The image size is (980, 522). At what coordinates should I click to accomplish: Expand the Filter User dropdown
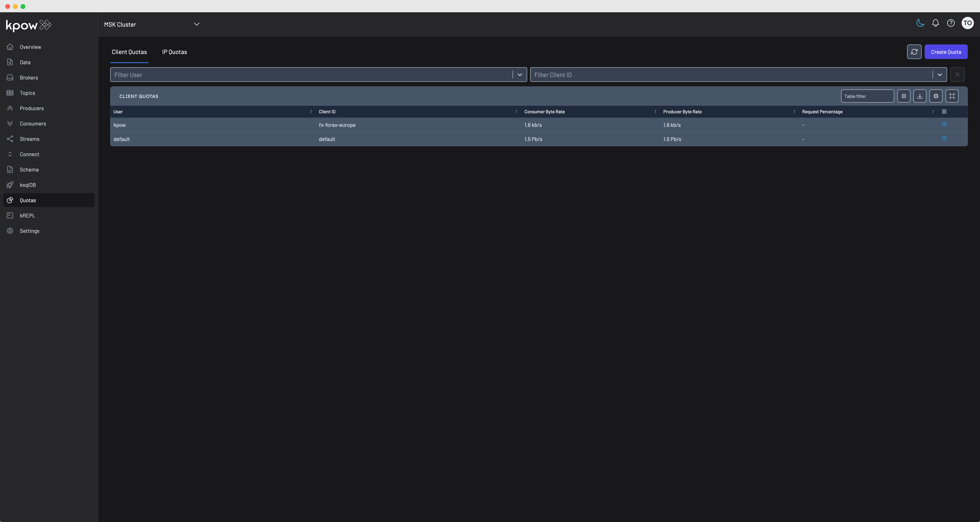pyautogui.click(x=520, y=75)
